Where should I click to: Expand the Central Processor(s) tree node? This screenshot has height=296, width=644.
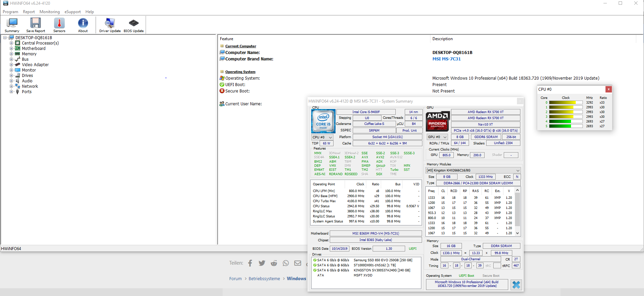pyautogui.click(x=11, y=43)
